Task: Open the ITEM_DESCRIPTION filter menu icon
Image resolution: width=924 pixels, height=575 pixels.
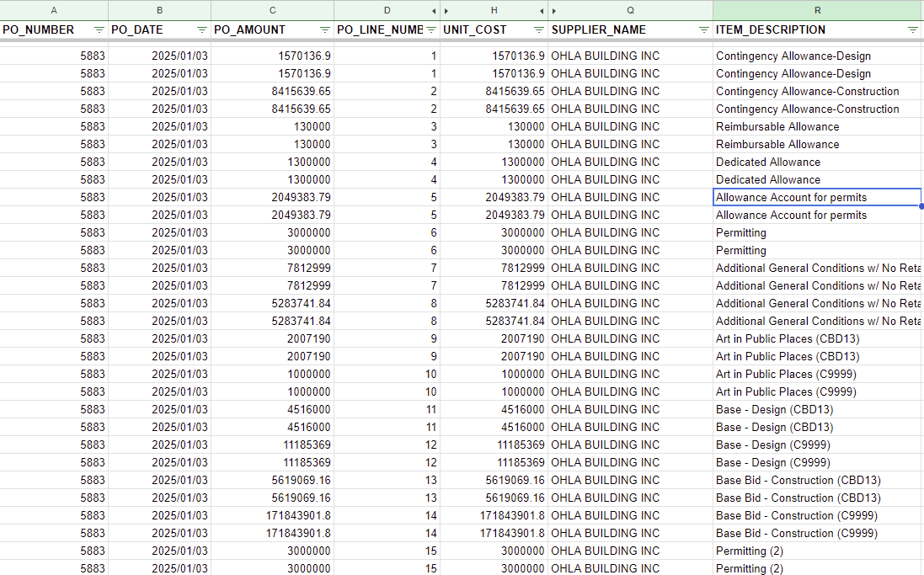Action: pyautogui.click(x=912, y=29)
